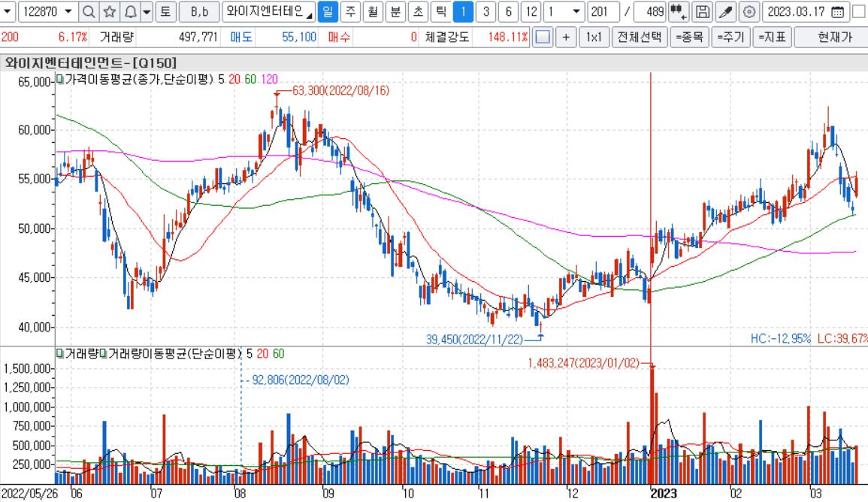This screenshot has height=502, width=868.
Task: Click the 매도 sell label
Action: tap(240, 37)
